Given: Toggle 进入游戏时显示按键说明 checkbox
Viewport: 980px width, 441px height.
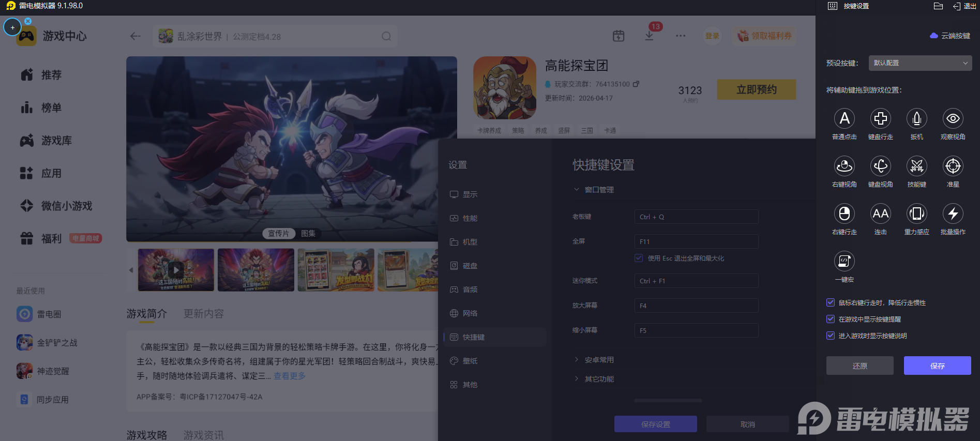Looking at the screenshot, I should click(831, 336).
